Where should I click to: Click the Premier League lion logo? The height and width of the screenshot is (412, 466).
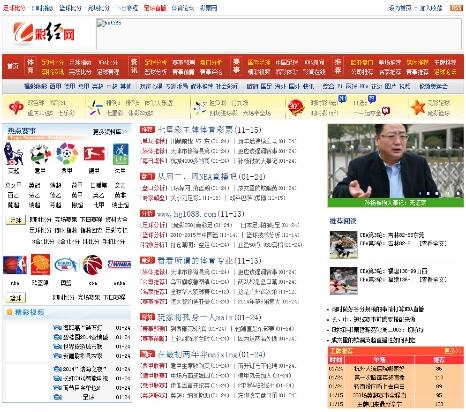coord(13,154)
